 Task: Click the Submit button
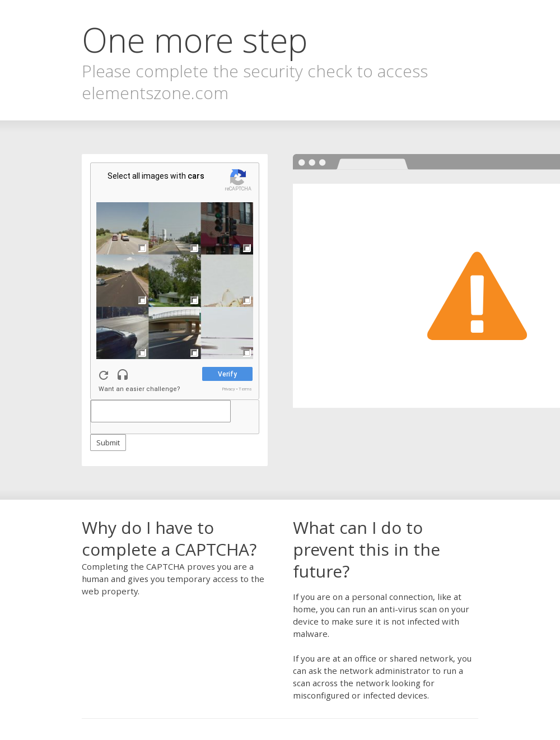click(108, 443)
